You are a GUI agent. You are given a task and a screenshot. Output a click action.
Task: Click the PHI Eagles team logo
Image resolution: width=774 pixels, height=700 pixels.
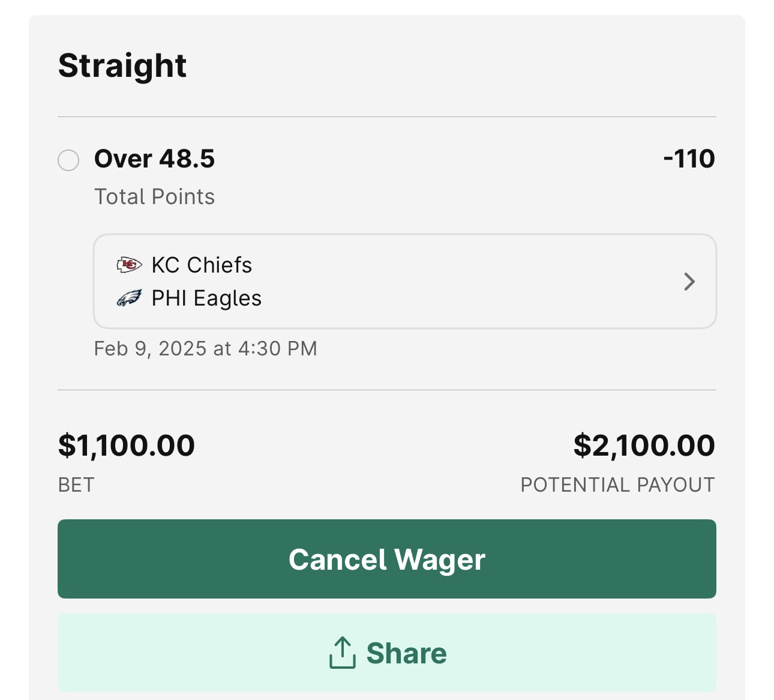point(129,298)
